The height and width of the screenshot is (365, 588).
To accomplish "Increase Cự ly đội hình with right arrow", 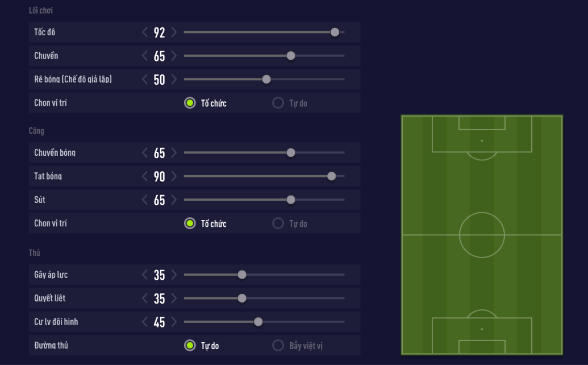I will click(174, 322).
